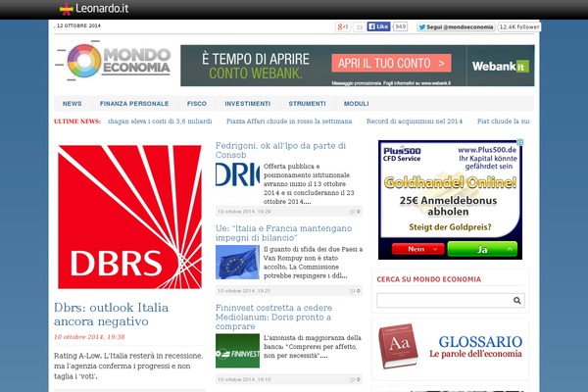The image size is (588, 392).
Task: Open 'Ue: Italia e Francia' article headline
Action: point(283,233)
